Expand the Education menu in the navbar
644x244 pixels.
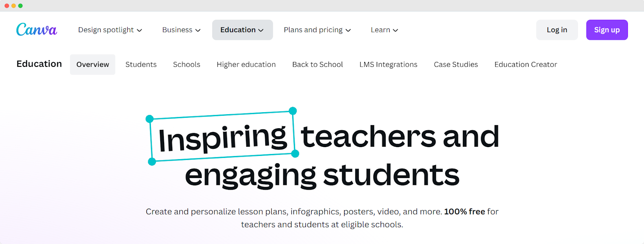click(242, 30)
